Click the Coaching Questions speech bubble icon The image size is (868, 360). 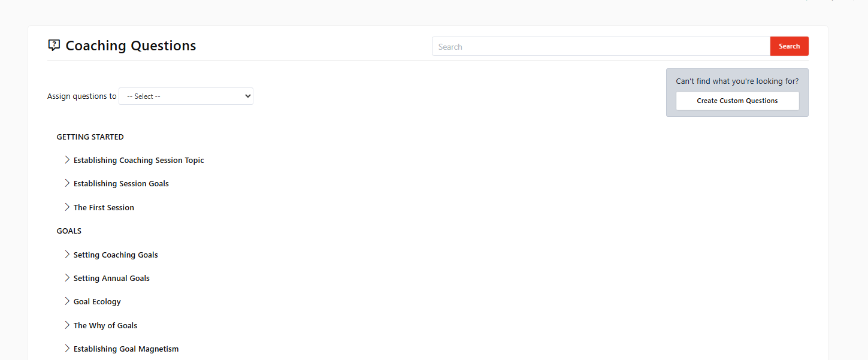pos(54,46)
